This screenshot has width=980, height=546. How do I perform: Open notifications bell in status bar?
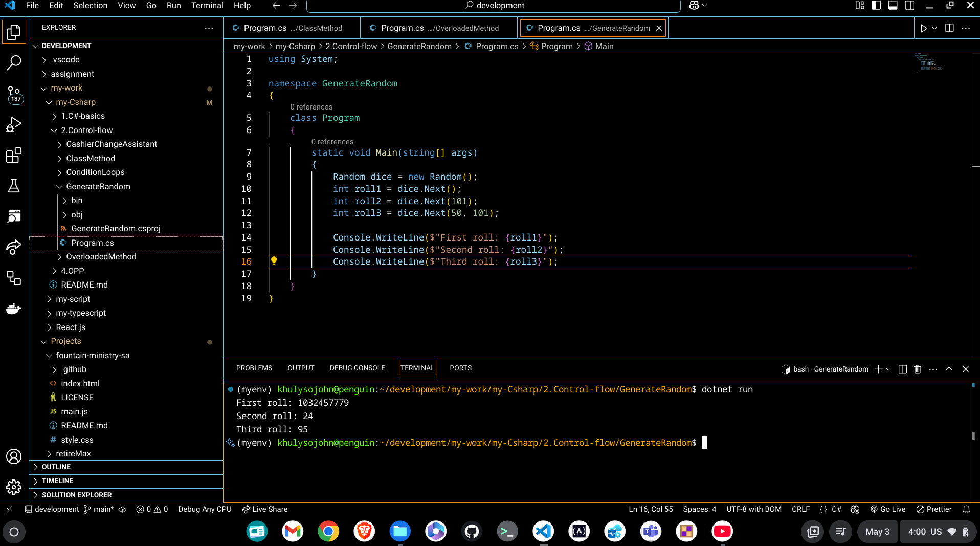pos(966,509)
